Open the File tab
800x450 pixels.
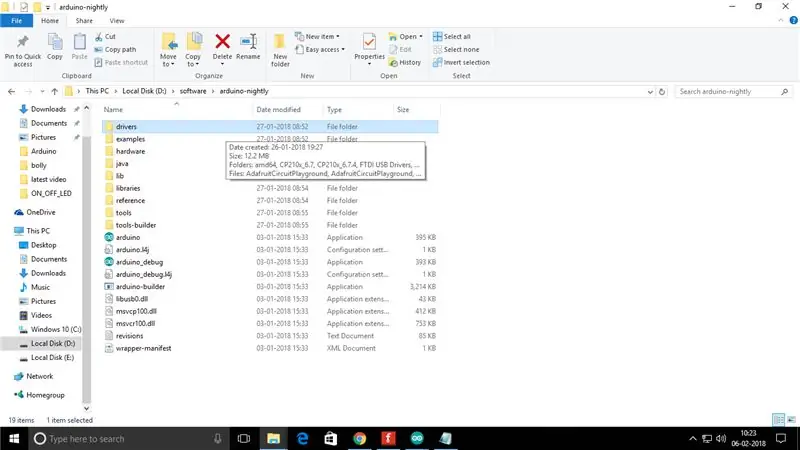(x=16, y=21)
